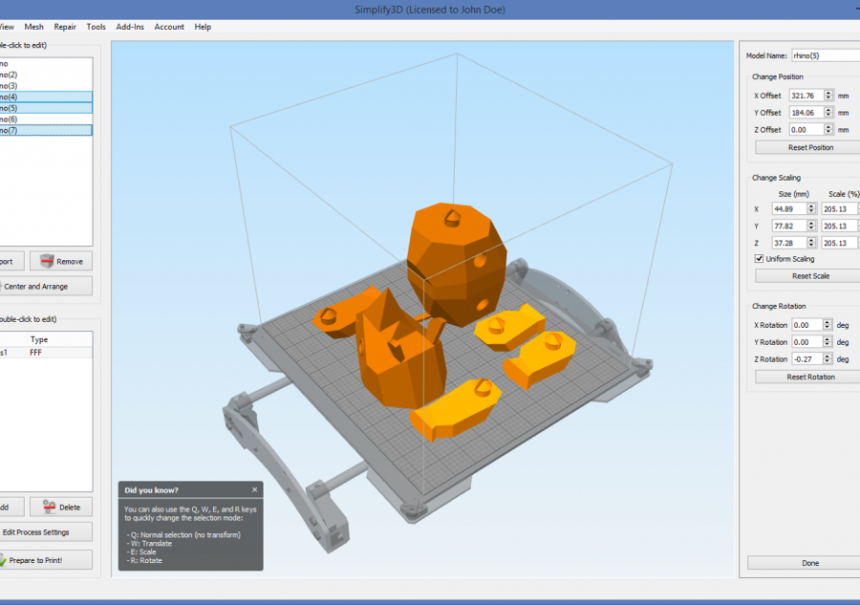This screenshot has width=860, height=605.
Task: Open the Add-Ins menu
Action: [x=129, y=27]
